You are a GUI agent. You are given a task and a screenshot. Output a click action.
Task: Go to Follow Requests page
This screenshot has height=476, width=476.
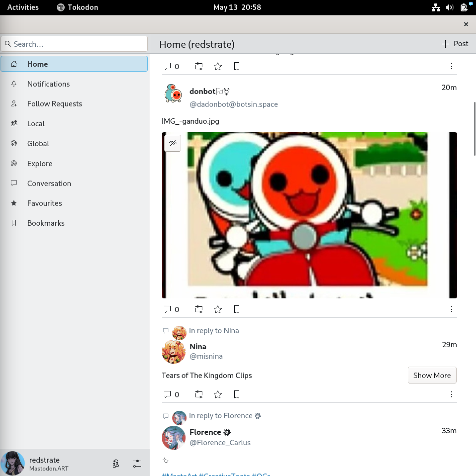74,104
